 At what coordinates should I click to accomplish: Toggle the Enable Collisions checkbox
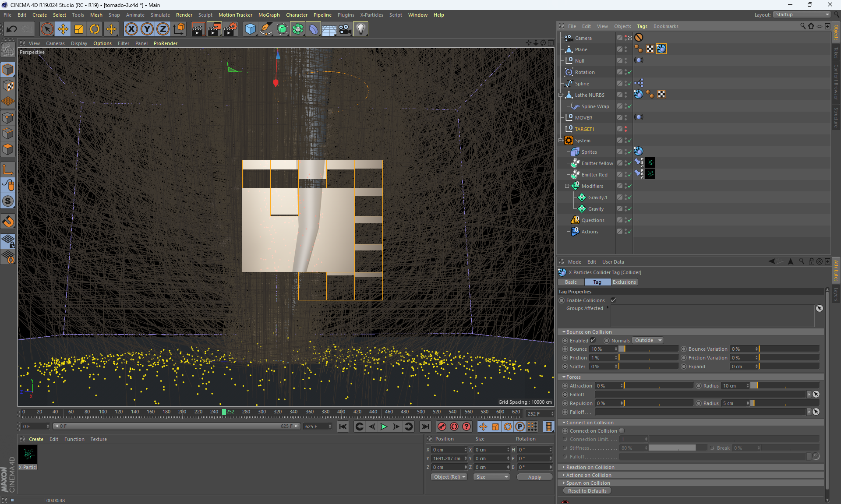tap(613, 300)
